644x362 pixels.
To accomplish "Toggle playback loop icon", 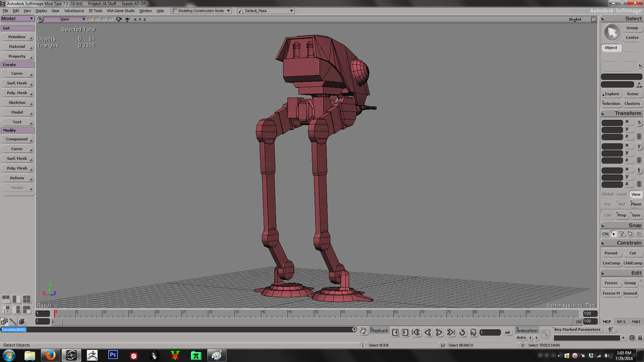I will point(462,332).
